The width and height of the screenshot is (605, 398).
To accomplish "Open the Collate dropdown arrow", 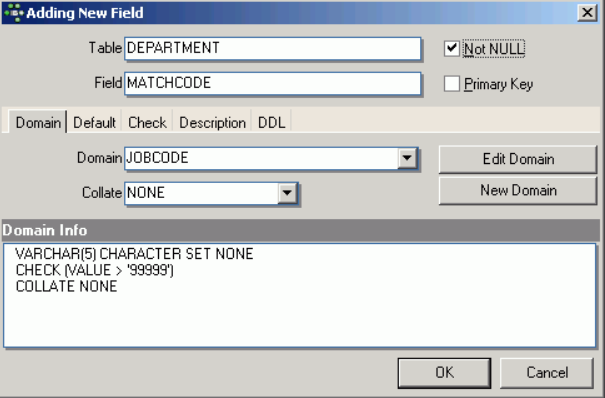I will pyautogui.click(x=287, y=193).
